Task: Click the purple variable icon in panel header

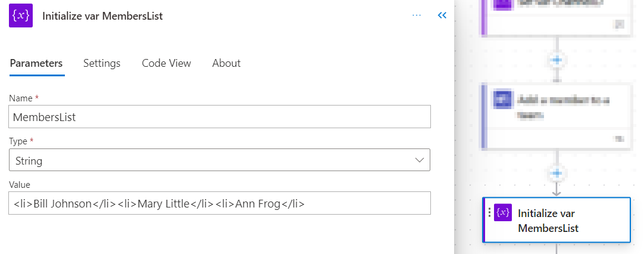Action: (21, 16)
